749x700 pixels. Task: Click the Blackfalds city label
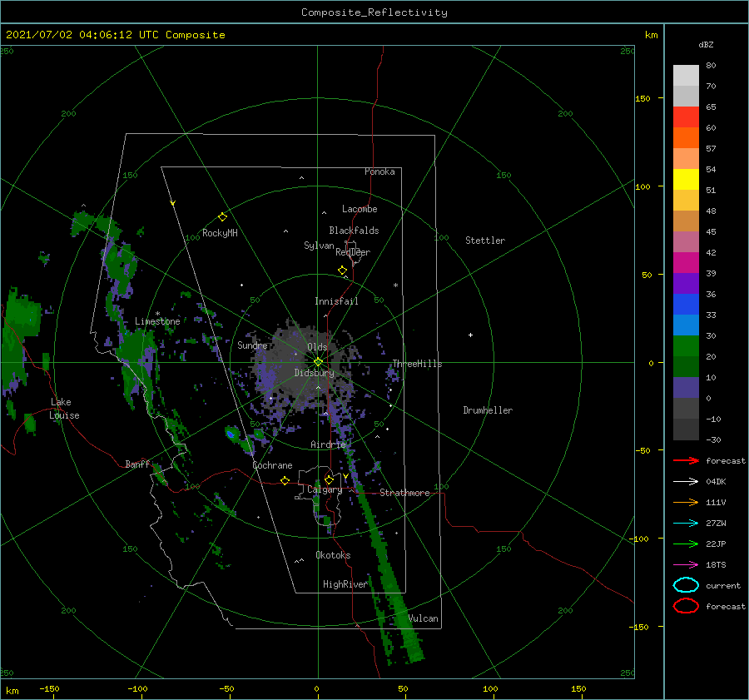(x=354, y=231)
